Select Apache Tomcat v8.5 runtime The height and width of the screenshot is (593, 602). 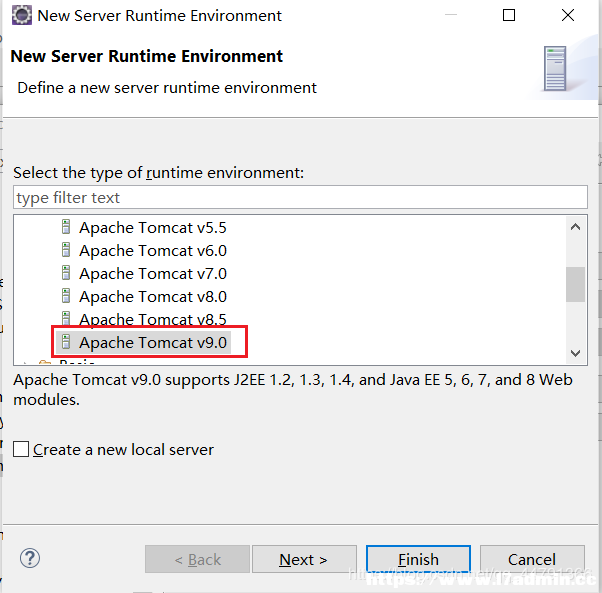pyautogui.click(x=153, y=319)
